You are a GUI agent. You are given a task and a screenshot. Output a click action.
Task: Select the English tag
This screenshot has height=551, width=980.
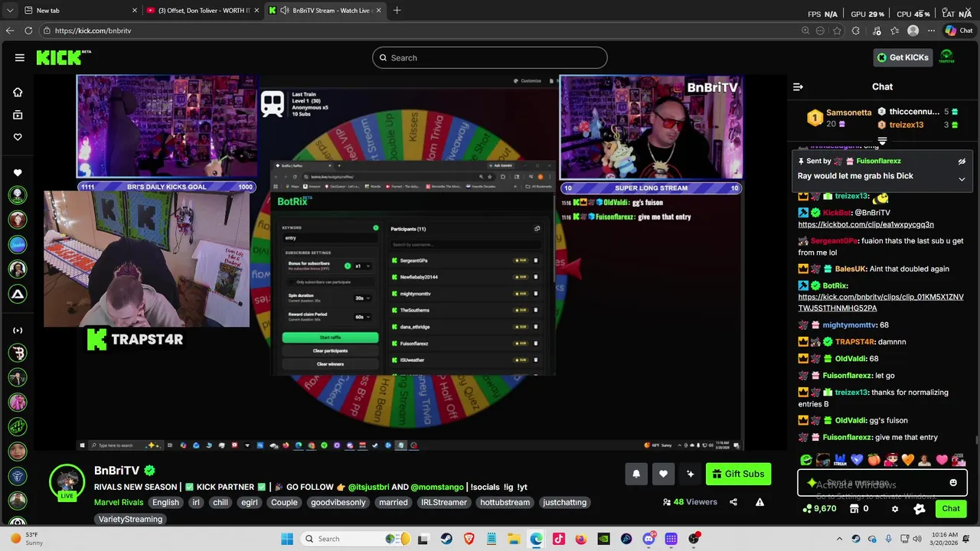(x=165, y=503)
